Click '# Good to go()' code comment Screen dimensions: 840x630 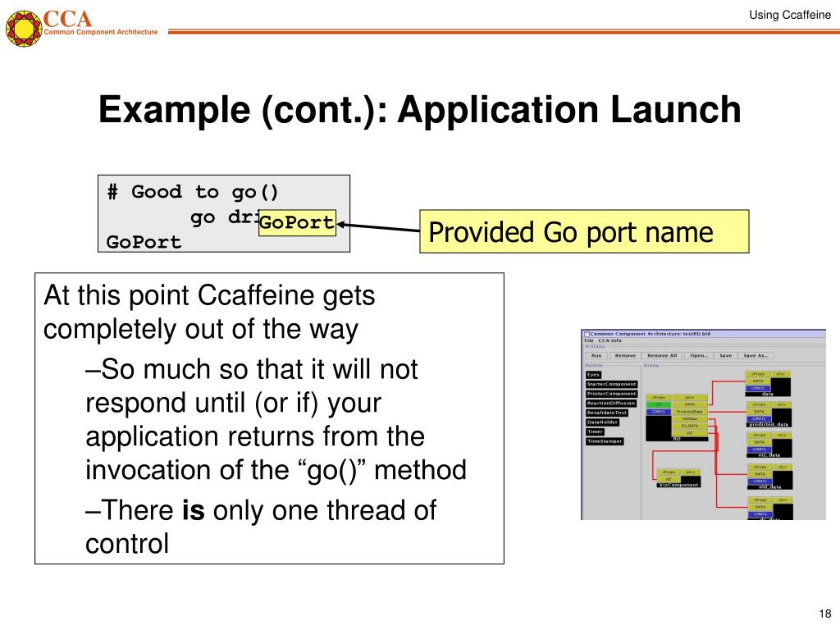pos(192,192)
